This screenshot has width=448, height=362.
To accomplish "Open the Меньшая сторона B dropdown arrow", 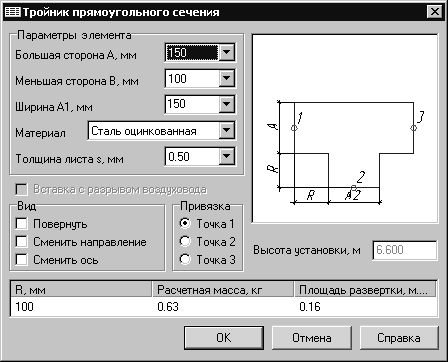I will 226,78.
